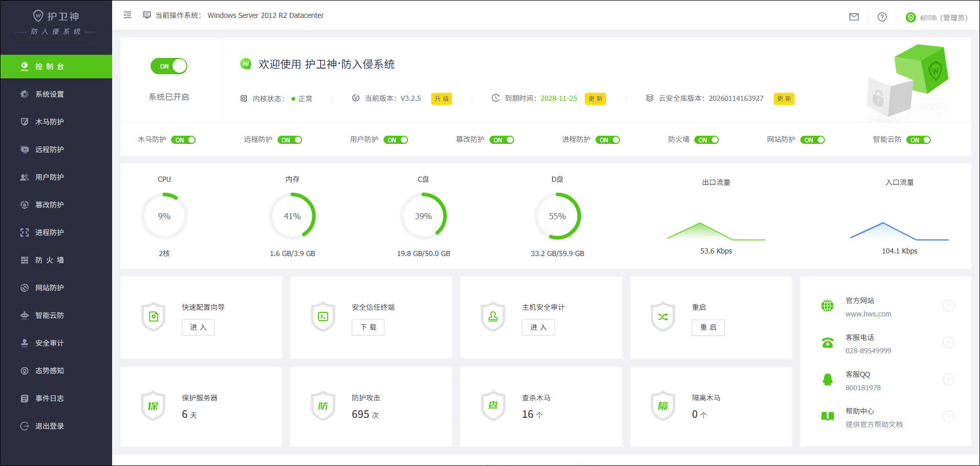Image resolution: width=980 pixels, height=466 pixels.
Task: Click the 升级 version upgrade button
Action: [x=441, y=99]
